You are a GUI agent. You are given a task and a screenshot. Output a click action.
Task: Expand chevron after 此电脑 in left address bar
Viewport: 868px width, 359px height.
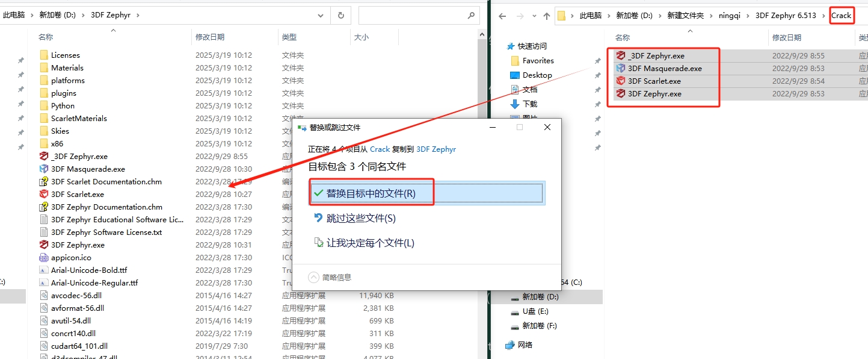coord(31,15)
